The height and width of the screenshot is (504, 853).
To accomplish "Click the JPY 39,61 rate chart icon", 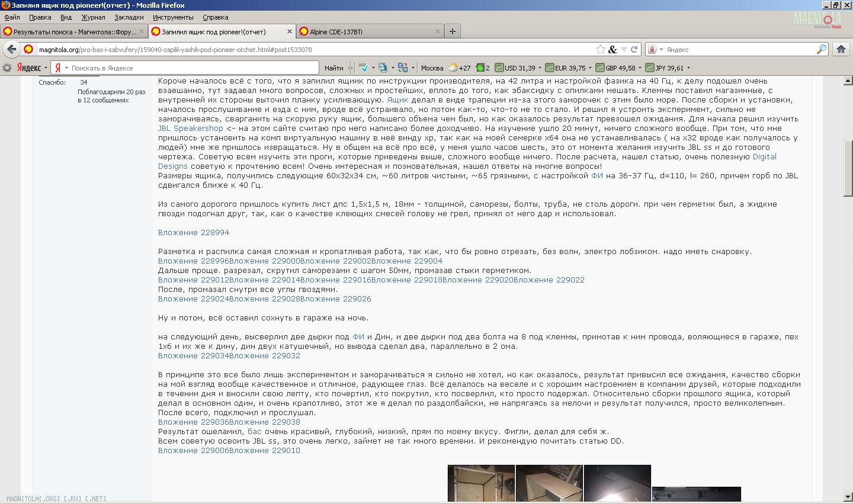I will coord(650,68).
